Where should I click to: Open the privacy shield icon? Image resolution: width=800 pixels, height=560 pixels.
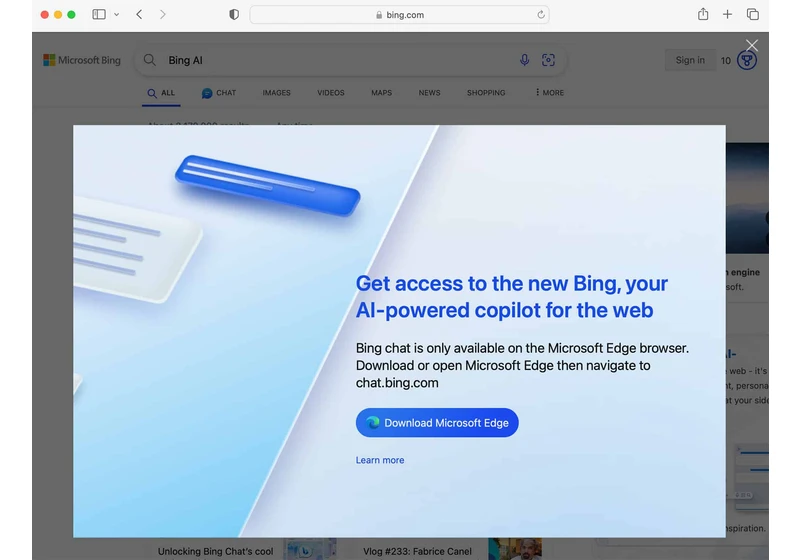tap(234, 14)
